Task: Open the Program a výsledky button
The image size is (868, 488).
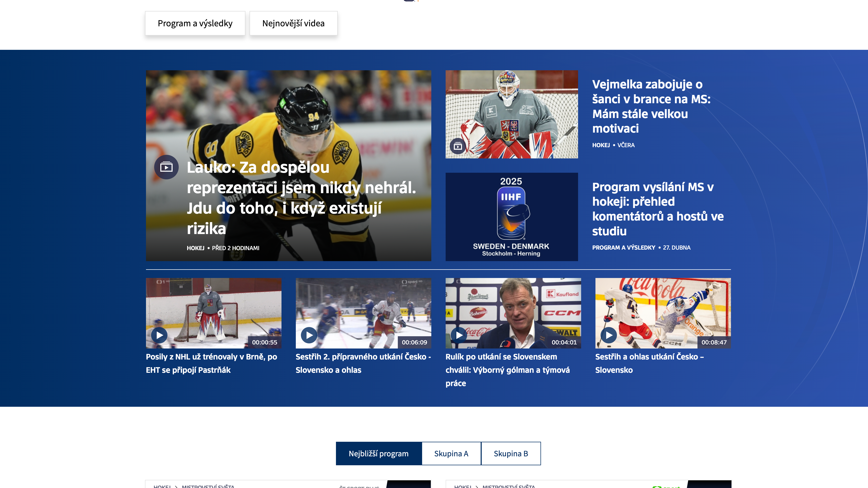Action: (195, 23)
